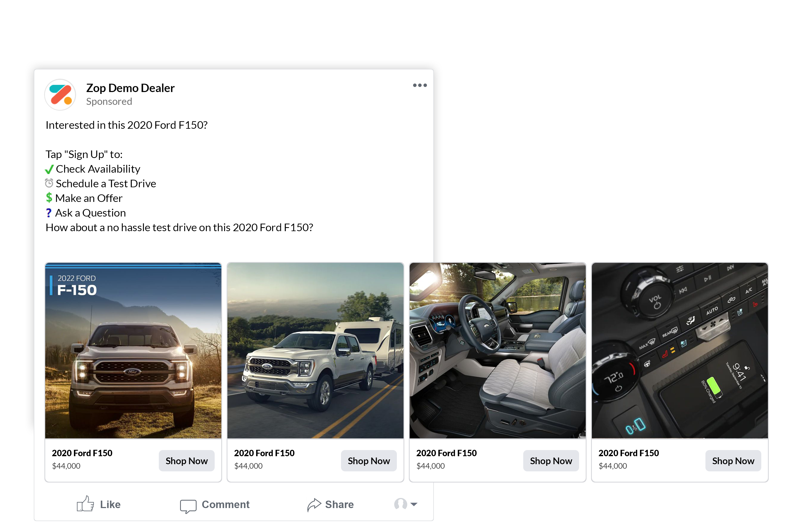This screenshot has height=532, width=798.
Task: Click the 'Ask a Question' text line
Action: (91, 213)
